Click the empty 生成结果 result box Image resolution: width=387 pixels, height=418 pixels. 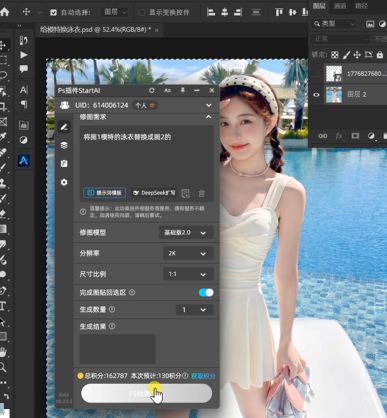pyautogui.click(x=117, y=349)
